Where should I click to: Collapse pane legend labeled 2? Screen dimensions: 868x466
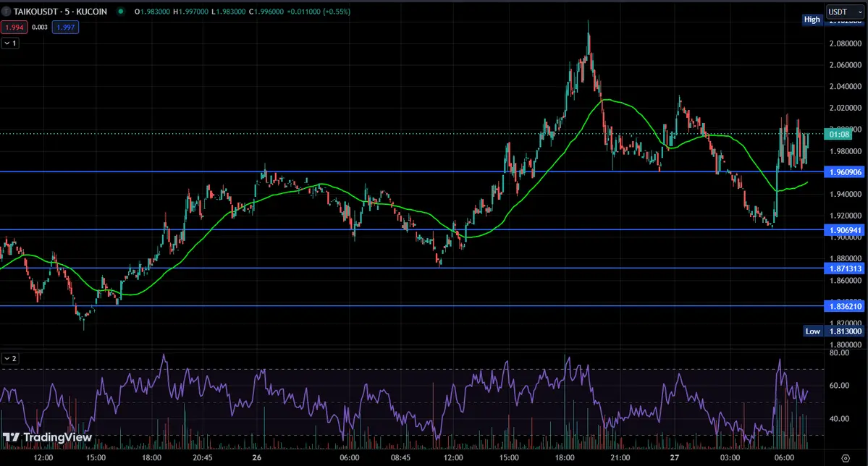click(11, 359)
